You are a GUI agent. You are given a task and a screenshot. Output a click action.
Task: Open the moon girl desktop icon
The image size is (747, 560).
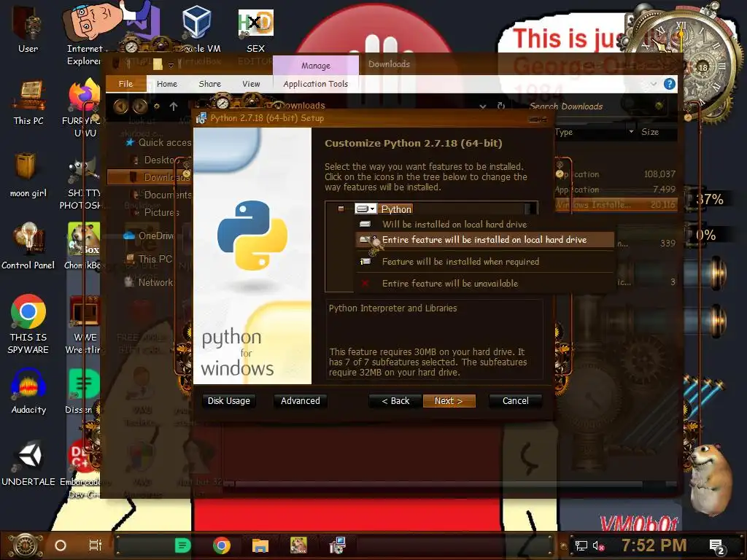28,175
